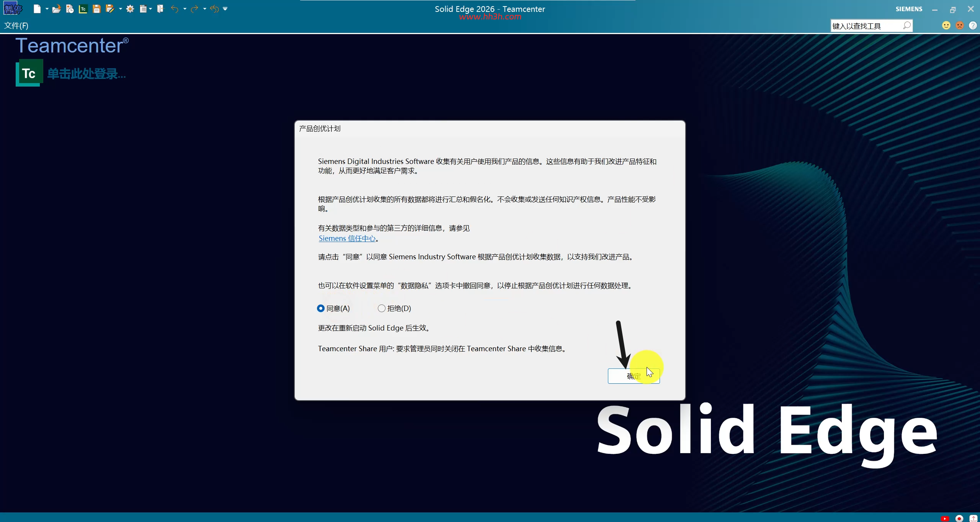Open the recent documents icon with clock
The height and width of the screenshot is (522, 980).
pyautogui.click(x=70, y=9)
